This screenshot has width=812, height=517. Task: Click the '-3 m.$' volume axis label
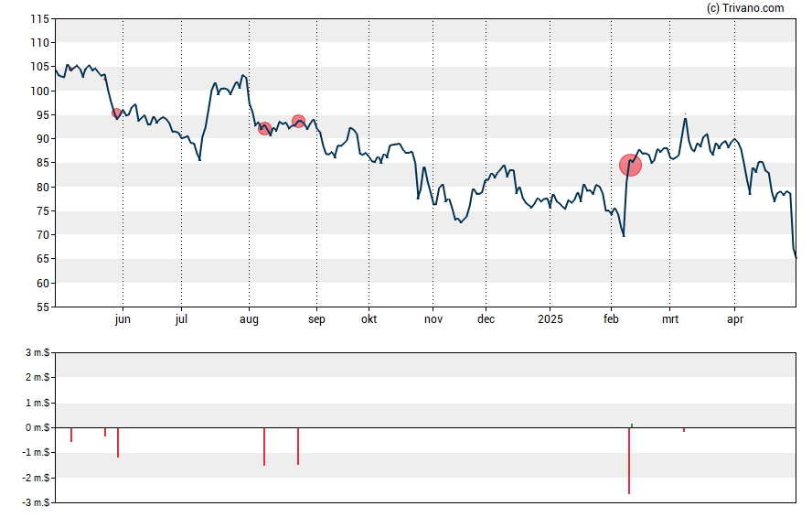36,502
